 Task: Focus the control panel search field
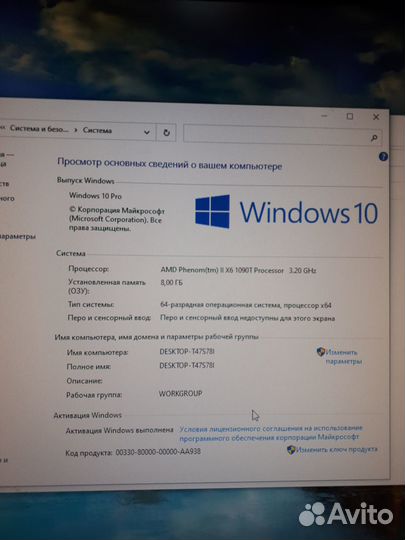(x=277, y=135)
